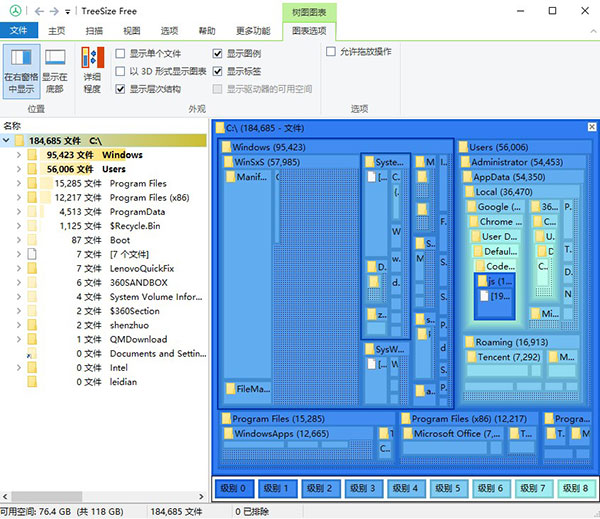Click the Administrator treemap folder icon
Screen dimensions: 600x519
click(465, 162)
